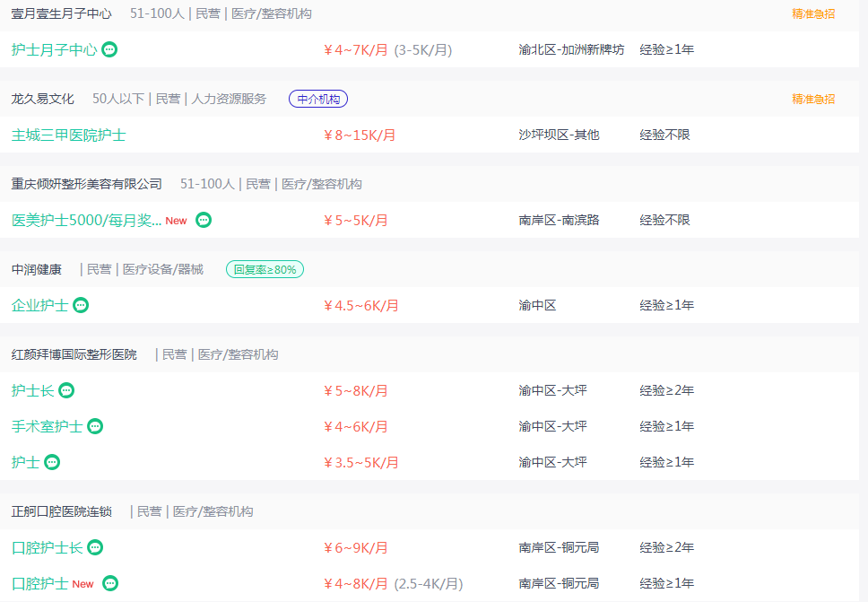Open company 正舸口腔医院连锁
Viewport: 868px width, 602px height.
(62, 511)
